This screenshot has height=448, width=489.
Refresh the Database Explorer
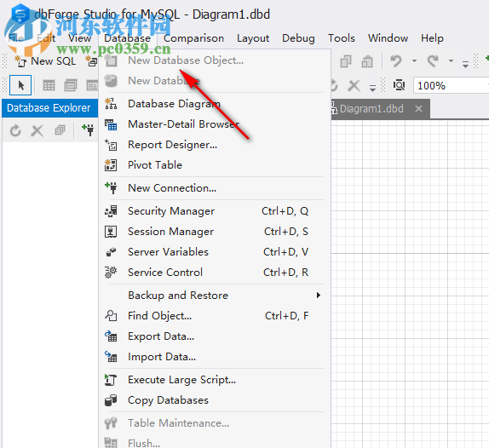(x=15, y=130)
